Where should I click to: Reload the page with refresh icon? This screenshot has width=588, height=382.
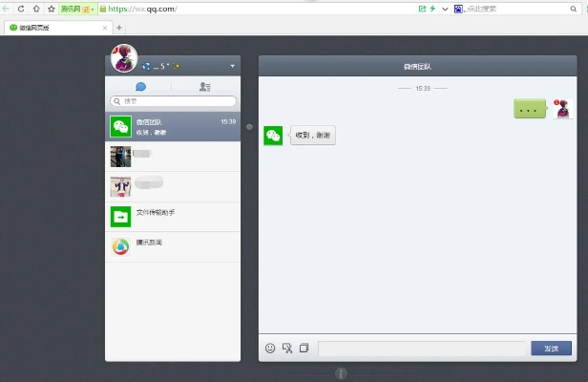[x=22, y=9]
